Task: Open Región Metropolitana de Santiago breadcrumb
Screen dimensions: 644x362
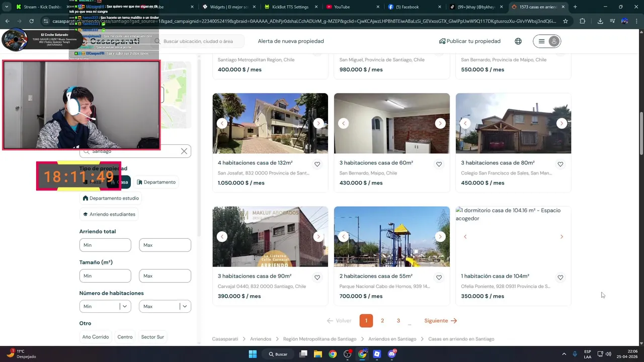Action: pyautogui.click(x=319, y=339)
